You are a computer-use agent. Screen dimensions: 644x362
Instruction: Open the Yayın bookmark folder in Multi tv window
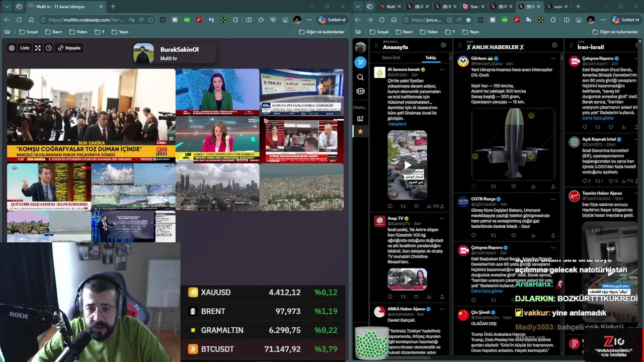(120, 32)
